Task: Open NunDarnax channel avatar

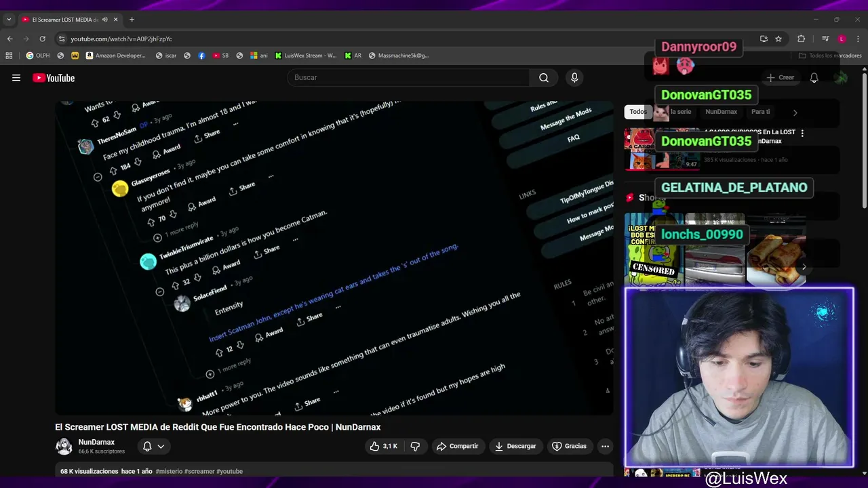Action: click(x=64, y=446)
